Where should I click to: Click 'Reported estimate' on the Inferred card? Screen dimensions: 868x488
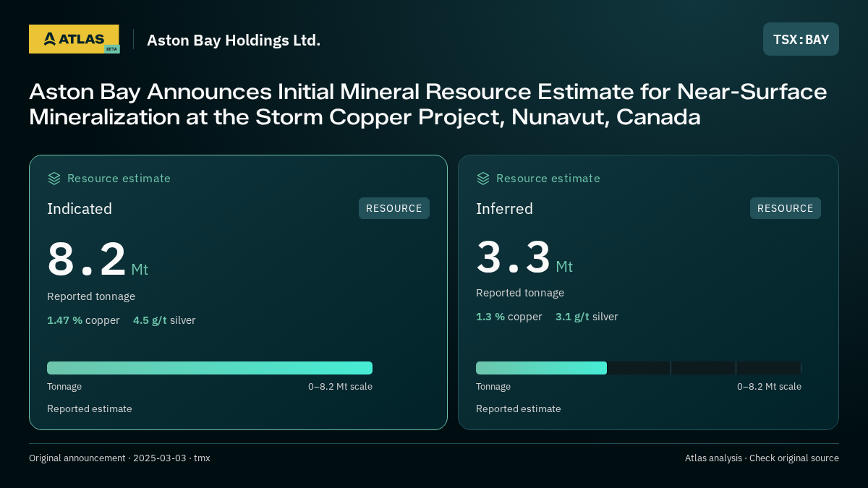click(519, 409)
